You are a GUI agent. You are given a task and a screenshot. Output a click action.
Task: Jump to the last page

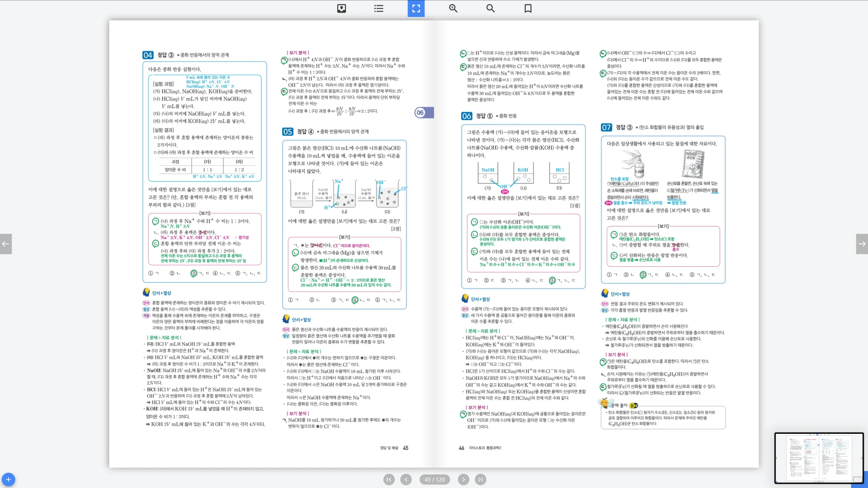click(480, 479)
